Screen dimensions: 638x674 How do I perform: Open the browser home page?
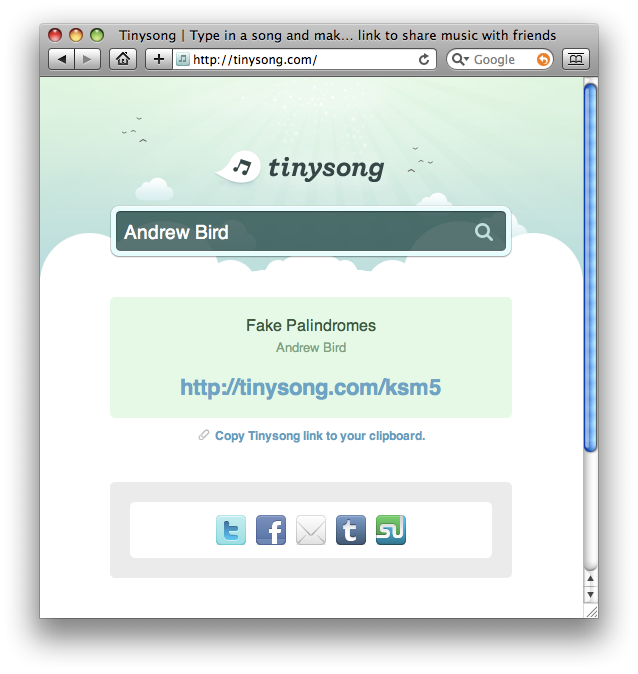tap(123, 59)
